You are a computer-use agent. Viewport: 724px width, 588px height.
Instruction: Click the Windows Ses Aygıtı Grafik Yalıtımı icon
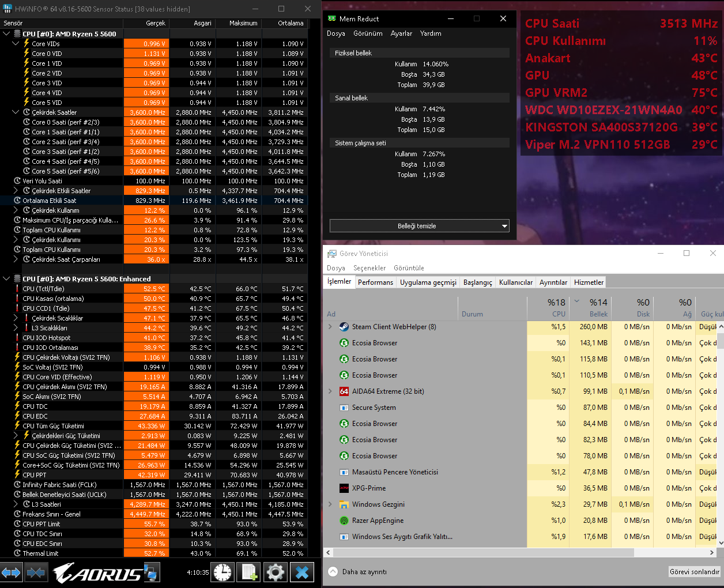tap(344, 537)
